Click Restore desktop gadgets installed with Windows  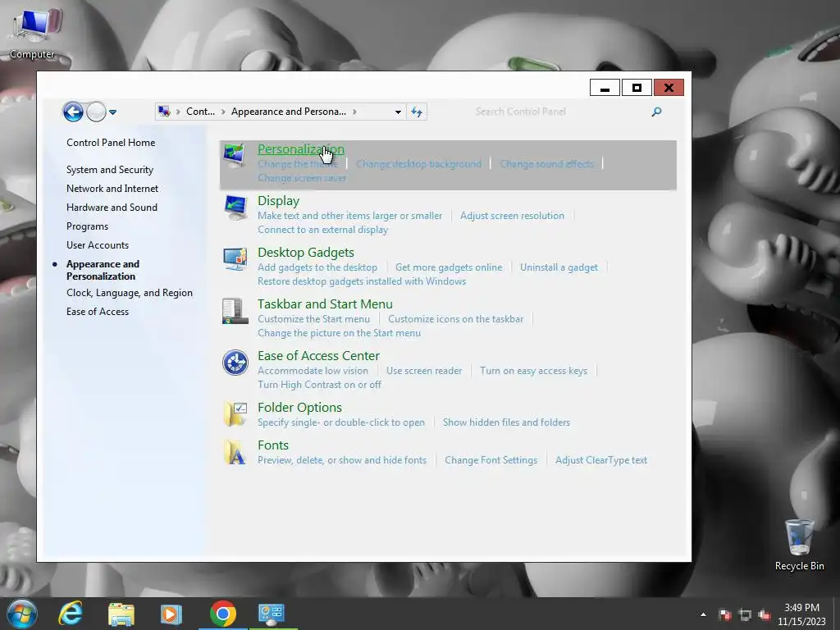[x=362, y=281]
